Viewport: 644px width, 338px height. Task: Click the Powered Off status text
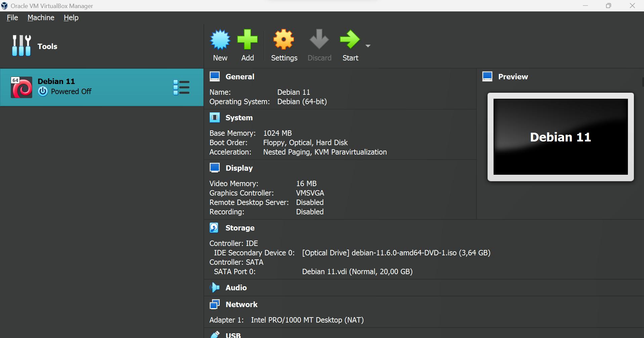71,91
